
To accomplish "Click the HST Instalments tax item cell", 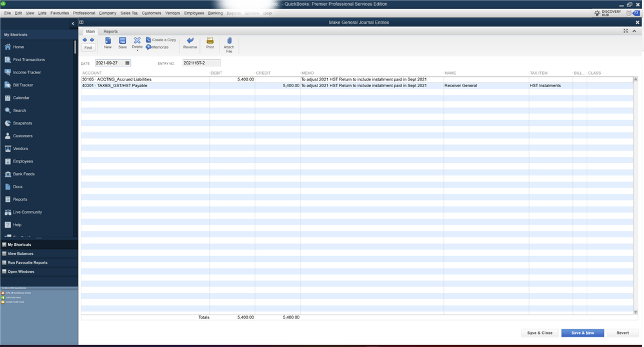I will point(550,86).
